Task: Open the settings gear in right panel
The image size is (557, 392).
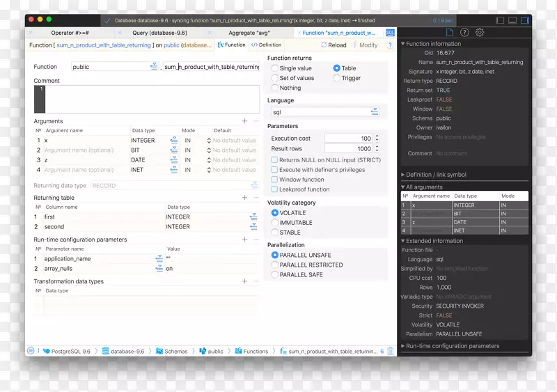Action: 480,33
